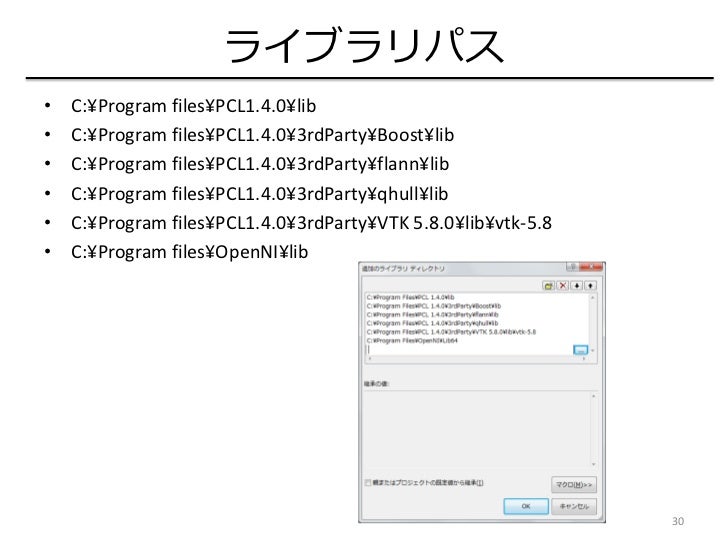Image resolution: width=728 pixels, height=546 pixels.
Task: Click the empty new-entry line in the list
Action: (x=469, y=350)
